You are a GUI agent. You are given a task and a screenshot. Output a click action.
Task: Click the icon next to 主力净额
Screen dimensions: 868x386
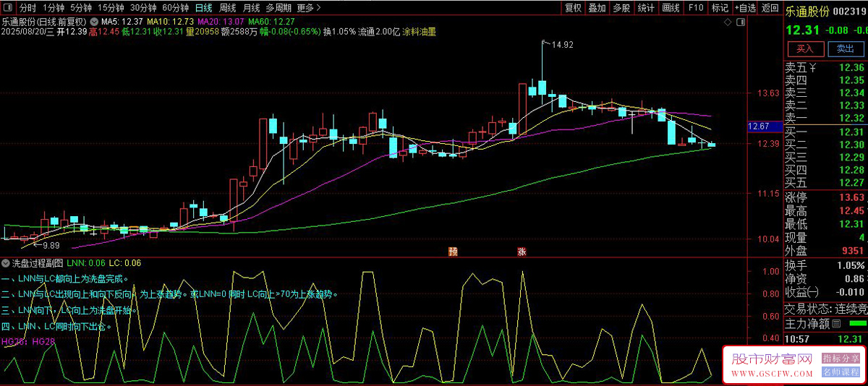tap(837, 323)
